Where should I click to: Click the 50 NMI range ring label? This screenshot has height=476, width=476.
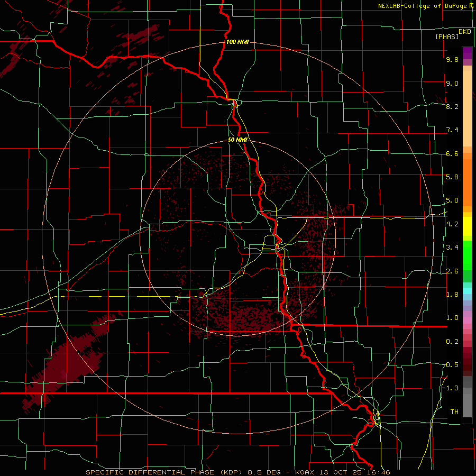pos(237,140)
